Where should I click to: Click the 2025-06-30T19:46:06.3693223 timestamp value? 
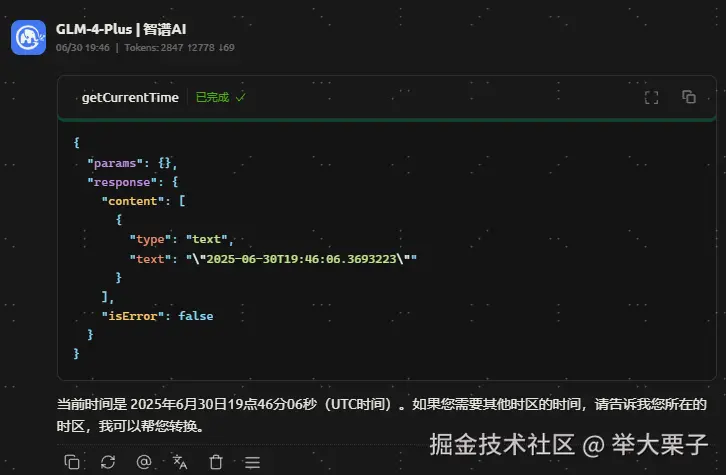tap(301, 259)
